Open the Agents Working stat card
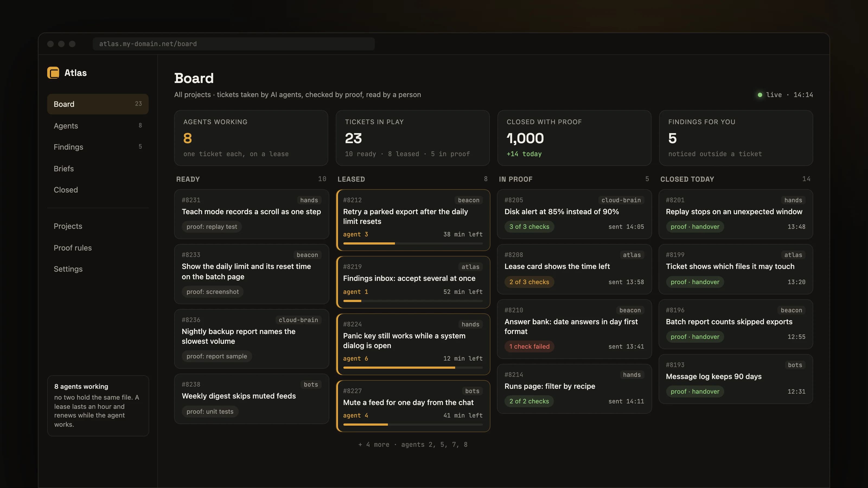The height and width of the screenshot is (488, 868). [251, 138]
